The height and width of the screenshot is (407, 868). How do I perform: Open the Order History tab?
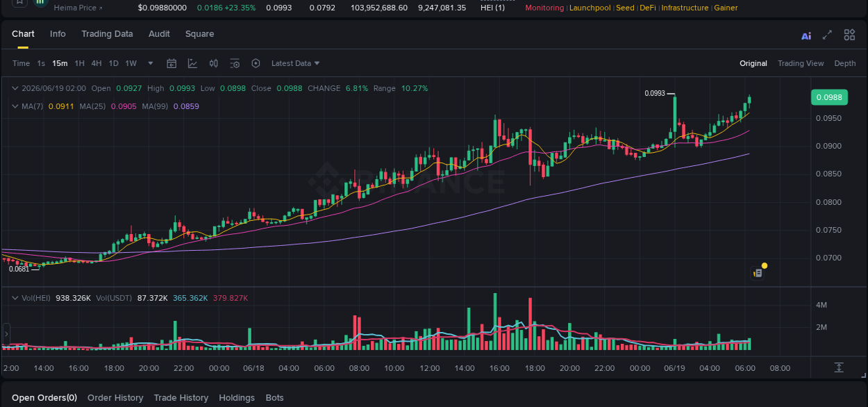pos(115,398)
